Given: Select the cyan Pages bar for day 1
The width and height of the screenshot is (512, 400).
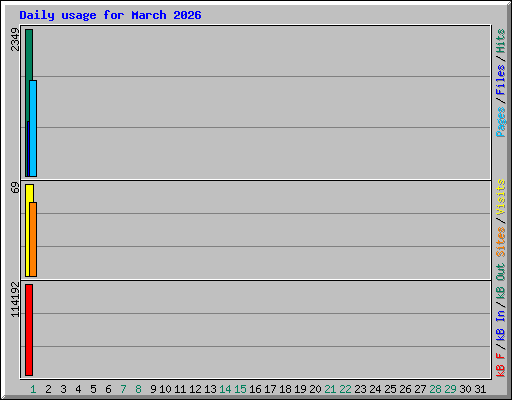Looking at the screenshot, I should (33, 128).
